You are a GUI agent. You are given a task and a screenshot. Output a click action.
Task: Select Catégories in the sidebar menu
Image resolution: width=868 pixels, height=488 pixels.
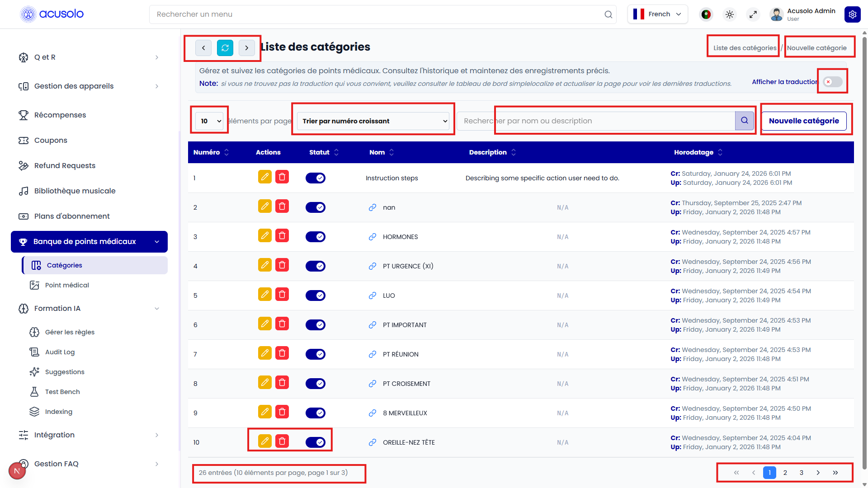(x=64, y=265)
